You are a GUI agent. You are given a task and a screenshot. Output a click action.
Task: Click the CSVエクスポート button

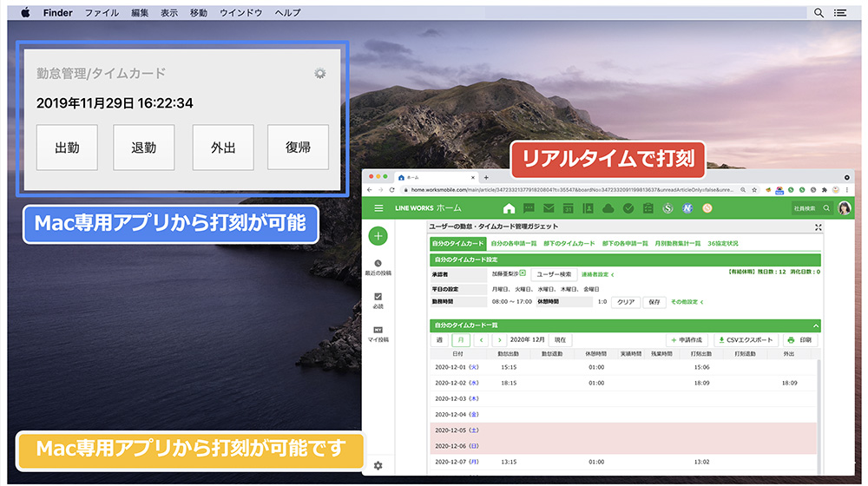click(746, 340)
